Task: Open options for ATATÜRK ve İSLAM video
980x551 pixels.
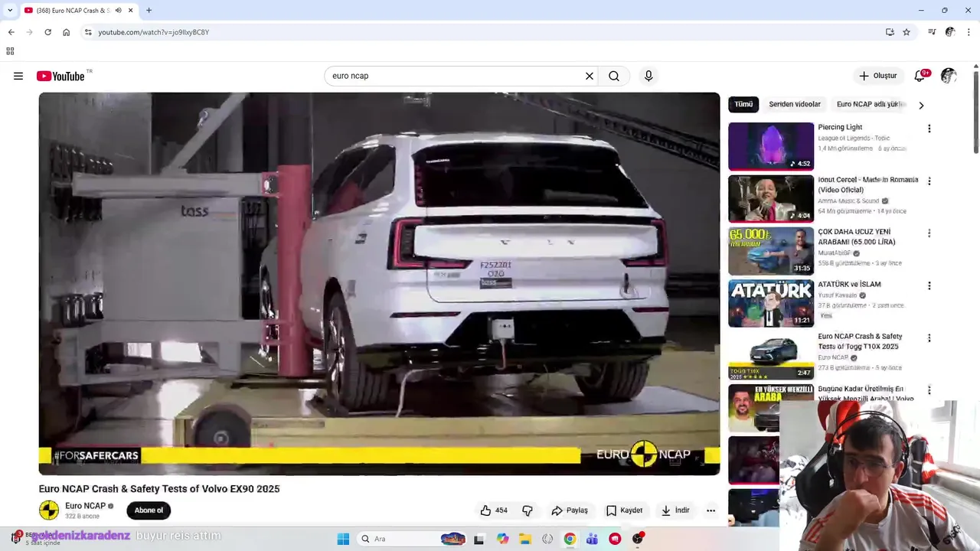Action: [929, 285]
